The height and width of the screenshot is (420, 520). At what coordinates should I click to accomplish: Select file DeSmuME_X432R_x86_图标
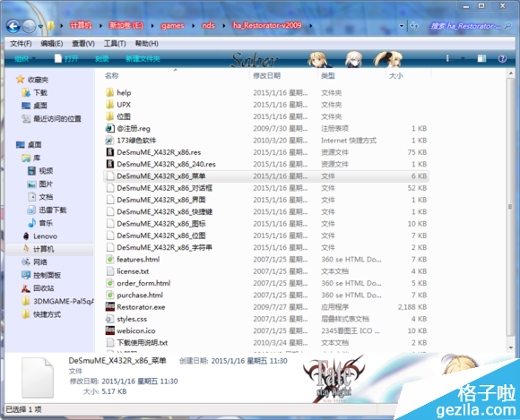click(266, 224)
